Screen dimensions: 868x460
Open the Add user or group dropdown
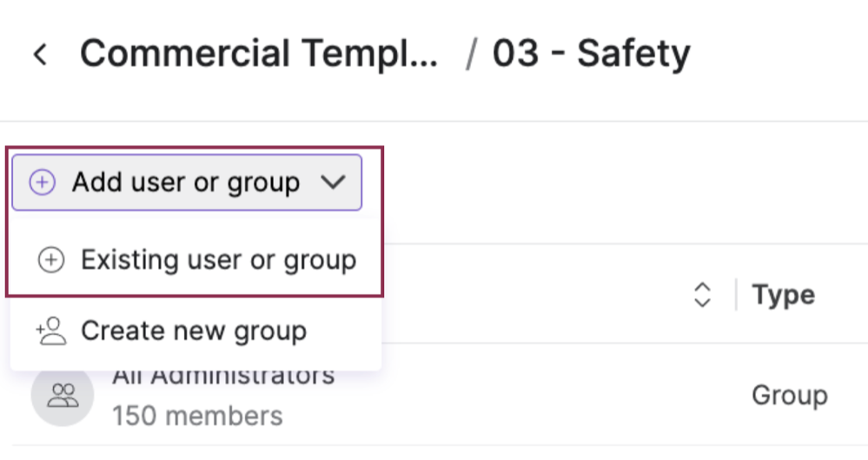click(187, 183)
